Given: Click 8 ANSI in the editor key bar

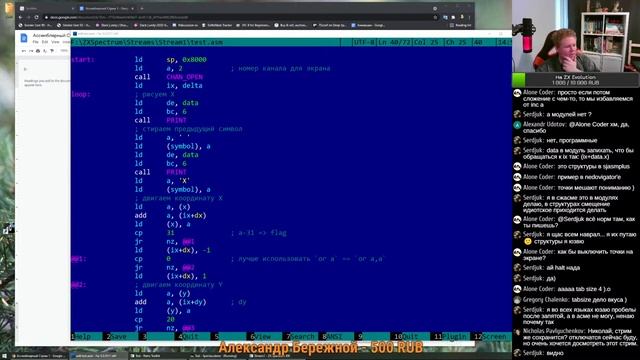Looking at the screenshot, I should click(337, 336).
